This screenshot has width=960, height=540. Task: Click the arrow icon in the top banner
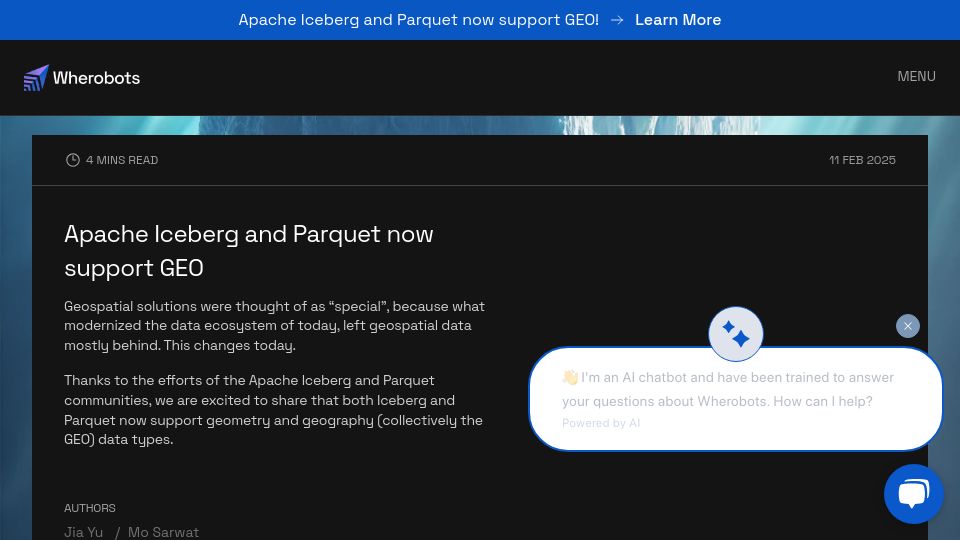[617, 20]
